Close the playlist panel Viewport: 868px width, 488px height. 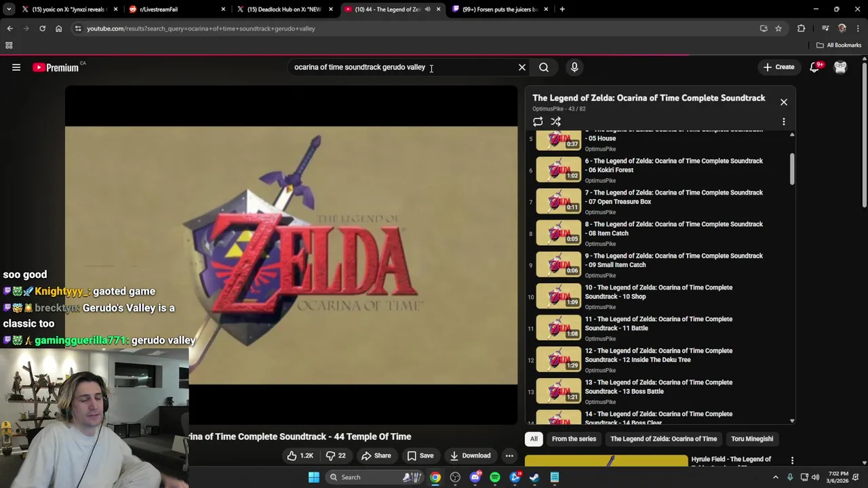click(784, 102)
